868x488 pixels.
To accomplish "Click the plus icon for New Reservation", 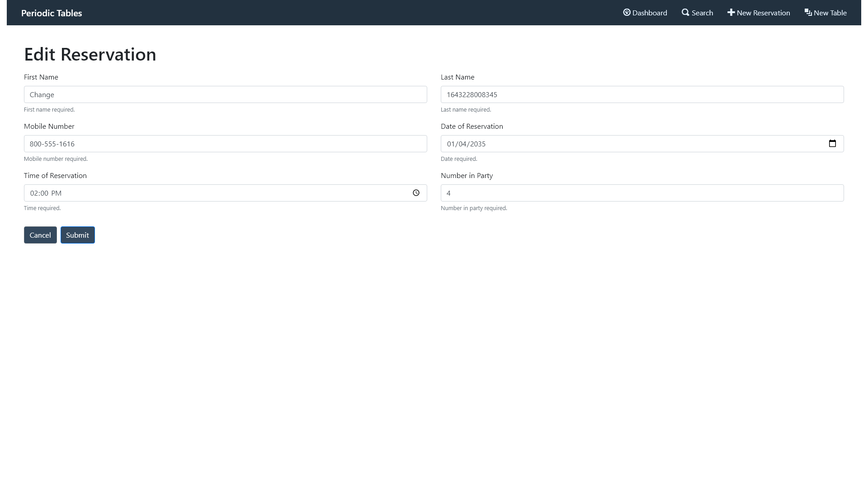I will (x=731, y=13).
